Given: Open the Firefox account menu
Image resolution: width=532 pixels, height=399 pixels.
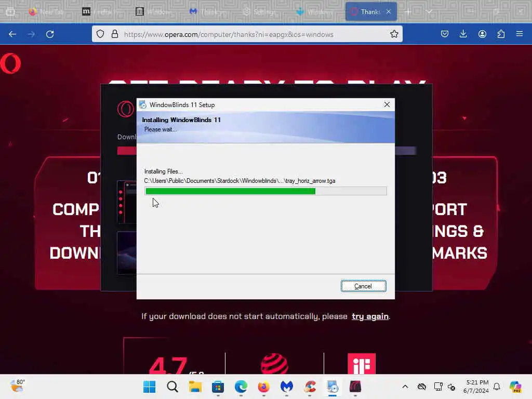Looking at the screenshot, I should pos(482,34).
